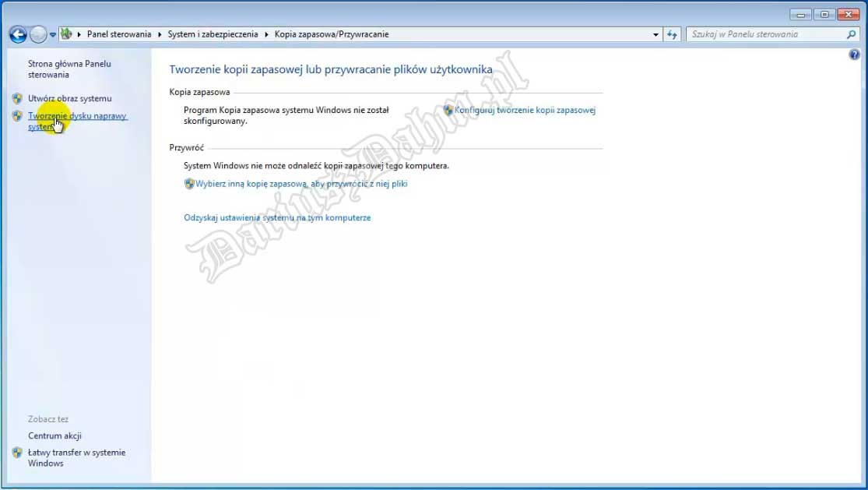Close the Control Panel window

(848, 14)
